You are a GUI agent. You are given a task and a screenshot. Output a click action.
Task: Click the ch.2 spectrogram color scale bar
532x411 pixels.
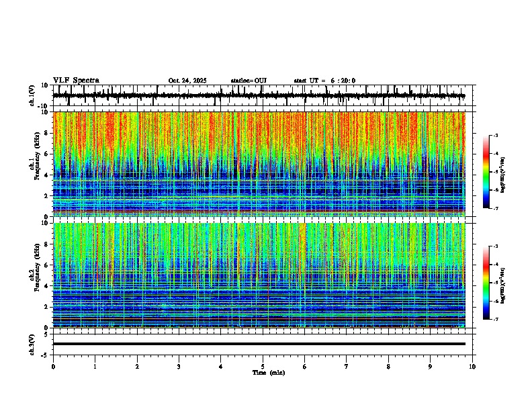coord(486,283)
